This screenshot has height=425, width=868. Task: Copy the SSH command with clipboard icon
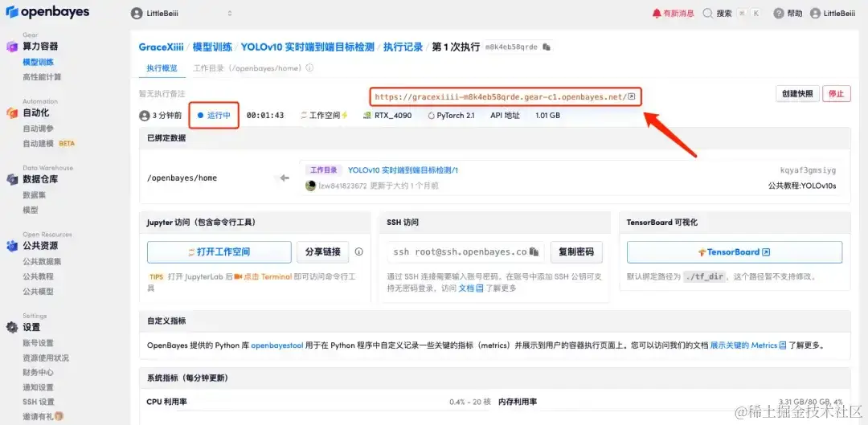(534, 251)
